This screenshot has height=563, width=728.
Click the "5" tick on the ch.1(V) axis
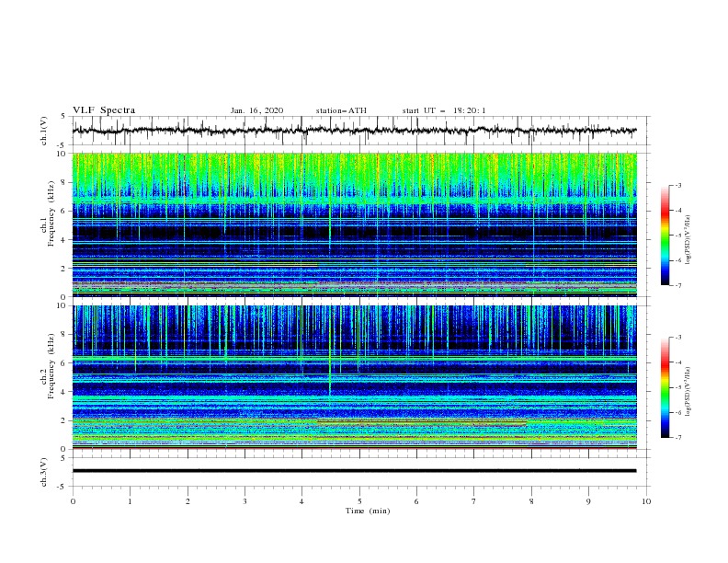pos(63,117)
